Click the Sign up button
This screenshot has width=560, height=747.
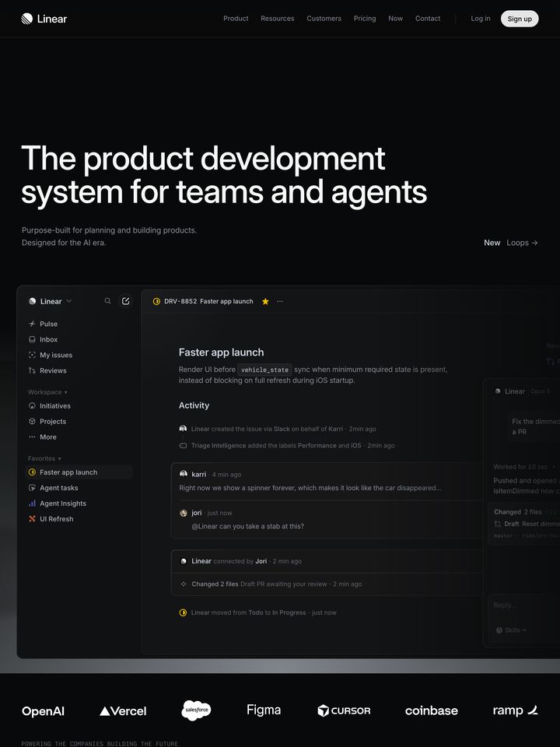(520, 19)
